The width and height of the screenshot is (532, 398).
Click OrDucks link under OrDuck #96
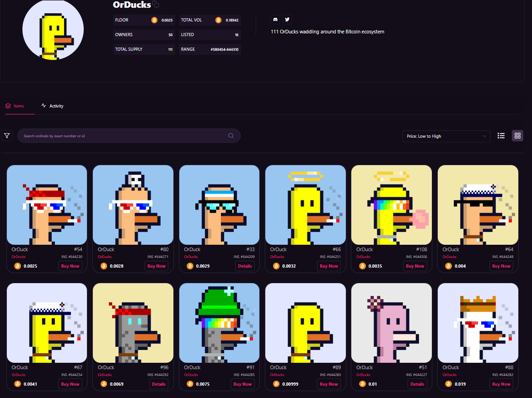(105, 375)
